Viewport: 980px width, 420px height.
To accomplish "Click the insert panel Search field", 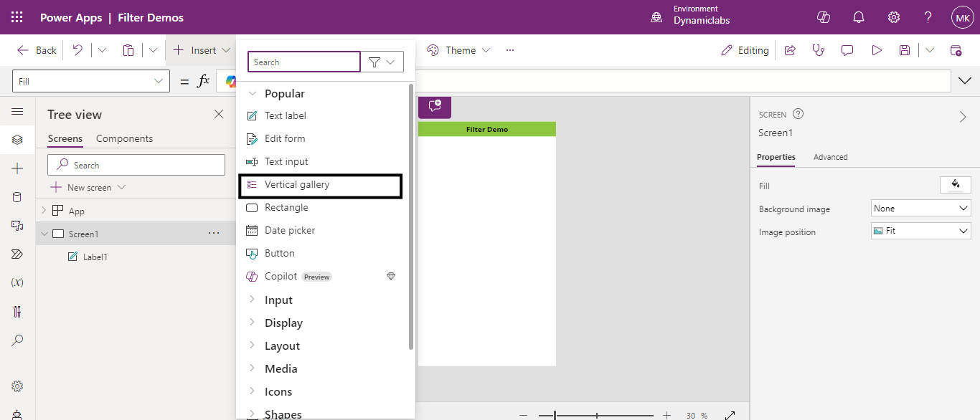I will [x=303, y=62].
